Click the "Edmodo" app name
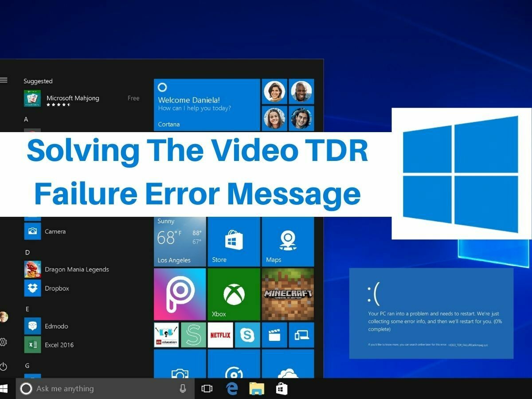The image size is (532, 399). click(56, 326)
